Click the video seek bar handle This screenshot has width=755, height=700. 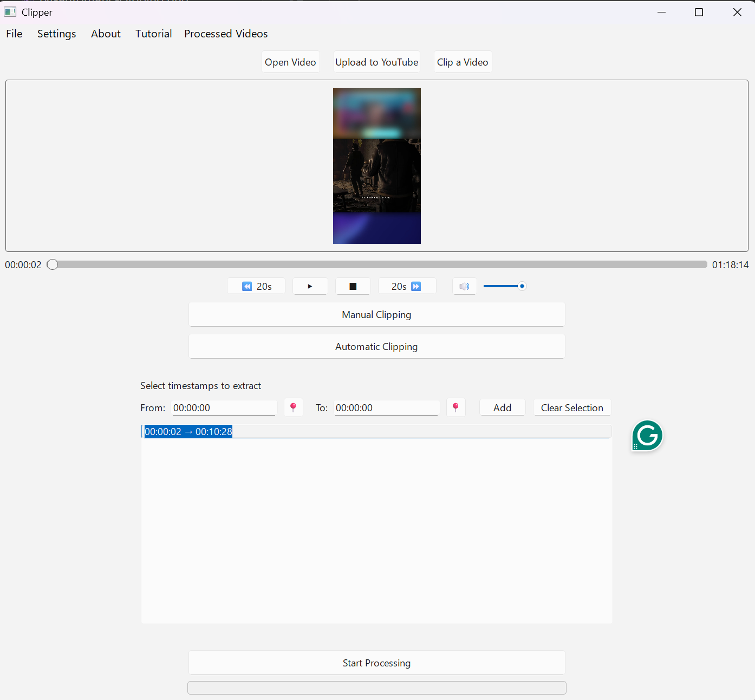point(53,264)
